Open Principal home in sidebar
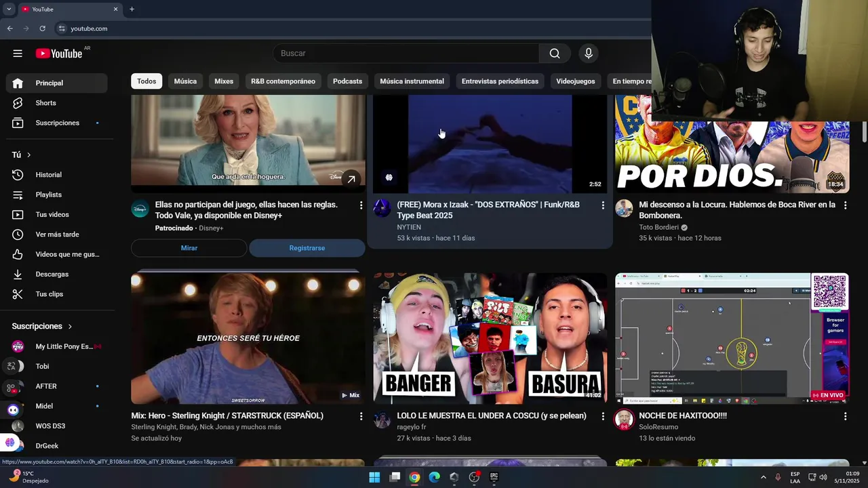This screenshot has width=868, height=488. (57, 83)
